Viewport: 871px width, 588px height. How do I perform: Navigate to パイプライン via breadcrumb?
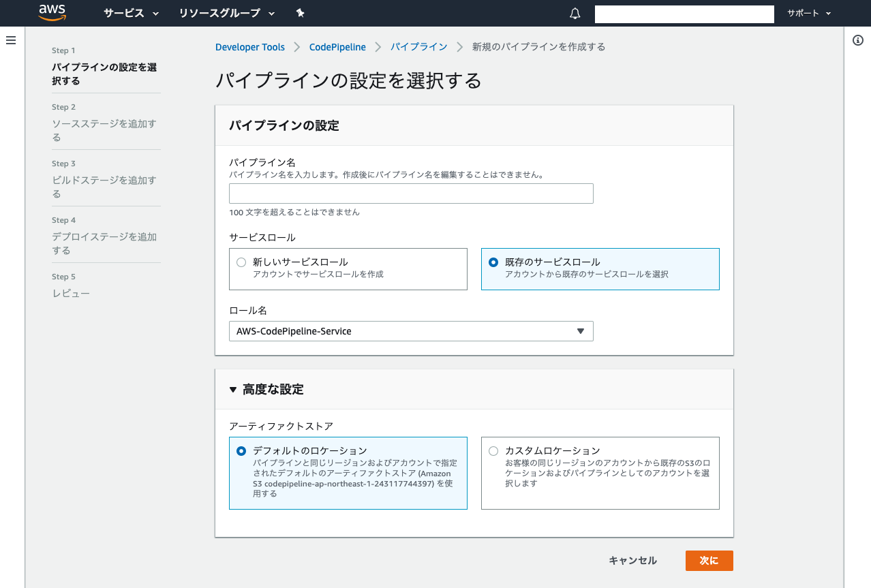[x=418, y=46]
